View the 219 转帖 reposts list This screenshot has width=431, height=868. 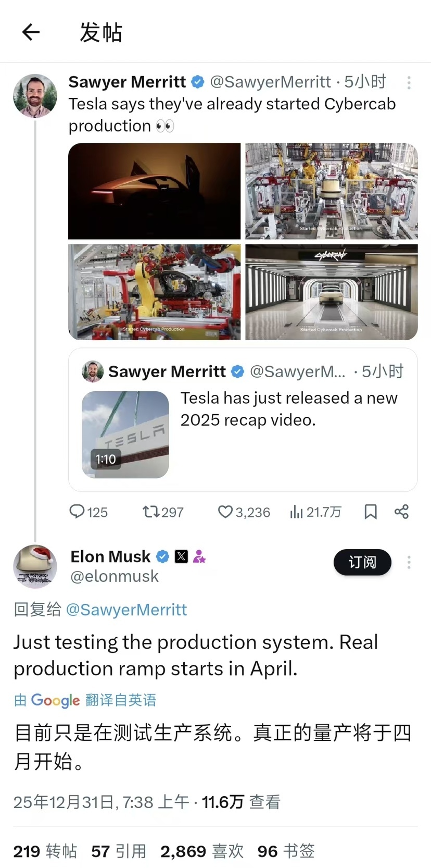pos(45,851)
